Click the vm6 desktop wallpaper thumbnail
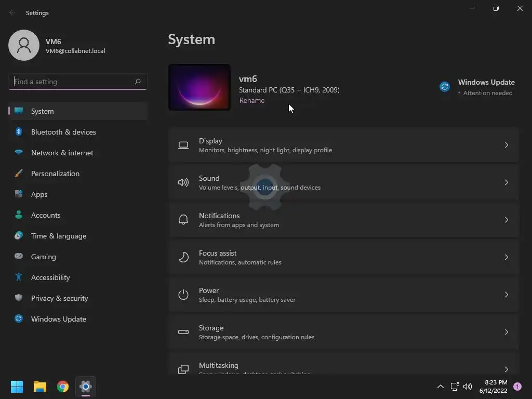The width and height of the screenshot is (532, 399). (199, 87)
